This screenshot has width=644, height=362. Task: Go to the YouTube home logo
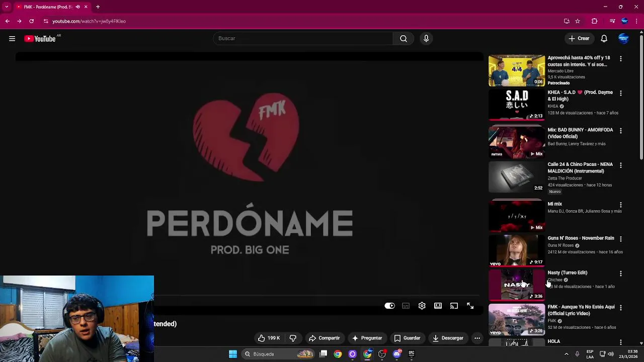coord(40,39)
